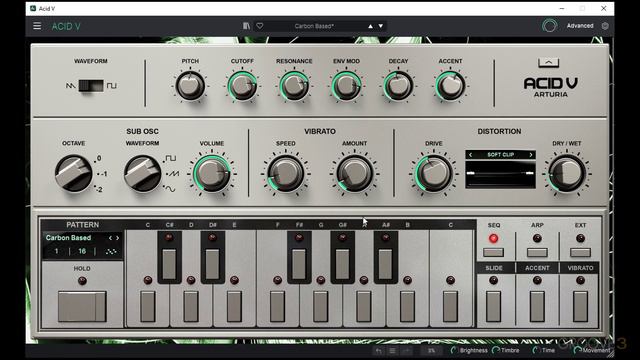The width and height of the screenshot is (640, 360).
Task: Click the round output meter icon
Action: click(x=549, y=26)
